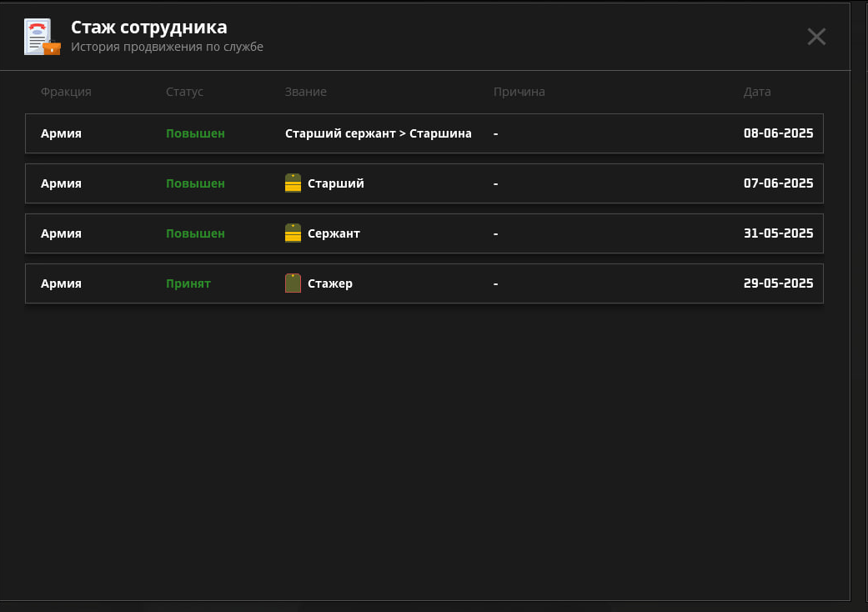The height and width of the screenshot is (612, 868).
Task: Click the История продвижения по службе subtitle
Action: pos(167,48)
